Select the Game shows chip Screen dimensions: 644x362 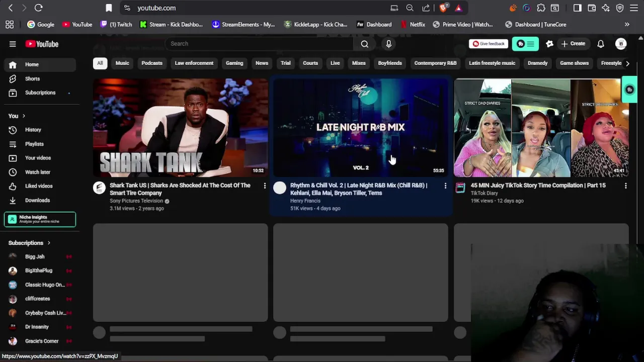[574, 63]
